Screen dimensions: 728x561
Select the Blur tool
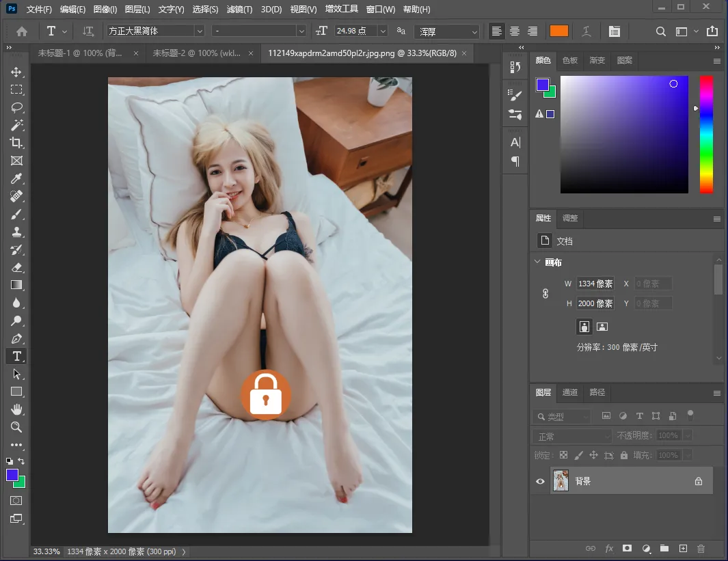(x=16, y=303)
